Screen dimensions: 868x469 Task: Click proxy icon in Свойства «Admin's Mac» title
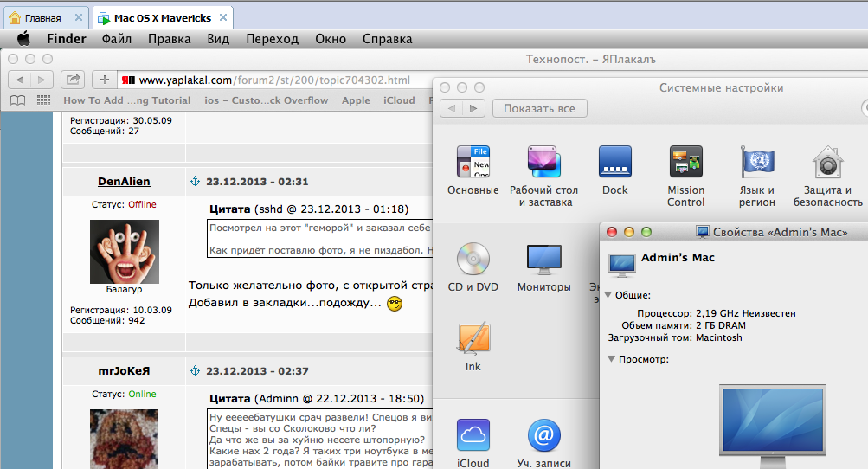[703, 232]
